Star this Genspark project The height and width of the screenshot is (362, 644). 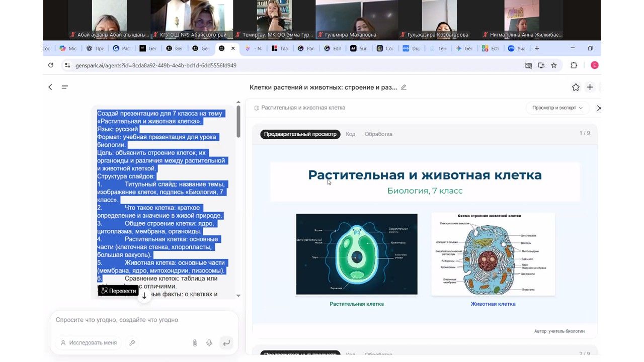(576, 87)
